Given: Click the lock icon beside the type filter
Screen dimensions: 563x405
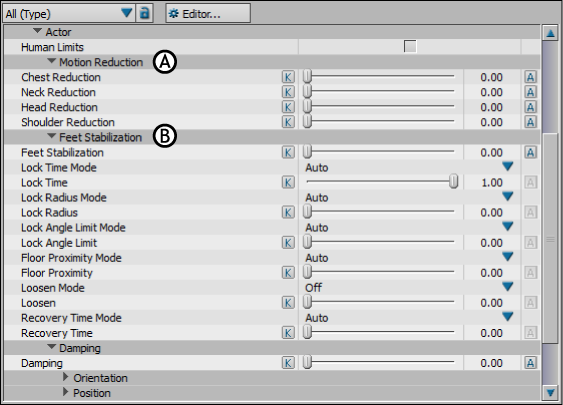Looking at the screenshot, I should pyautogui.click(x=145, y=14).
